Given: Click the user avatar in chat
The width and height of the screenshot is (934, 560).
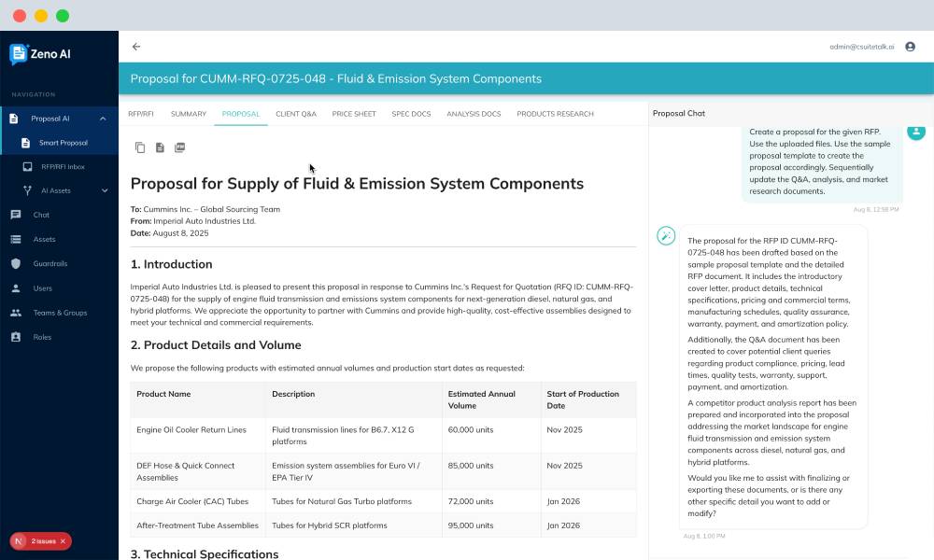Looking at the screenshot, I should (916, 132).
